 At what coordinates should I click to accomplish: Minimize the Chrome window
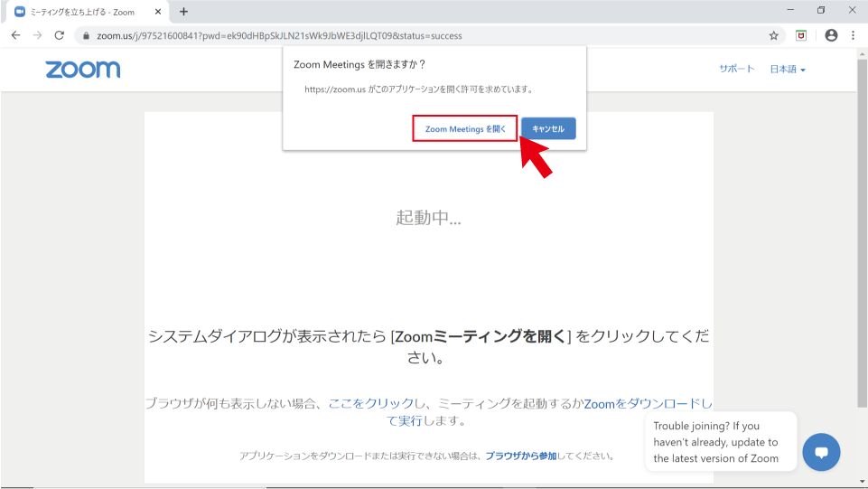790,10
